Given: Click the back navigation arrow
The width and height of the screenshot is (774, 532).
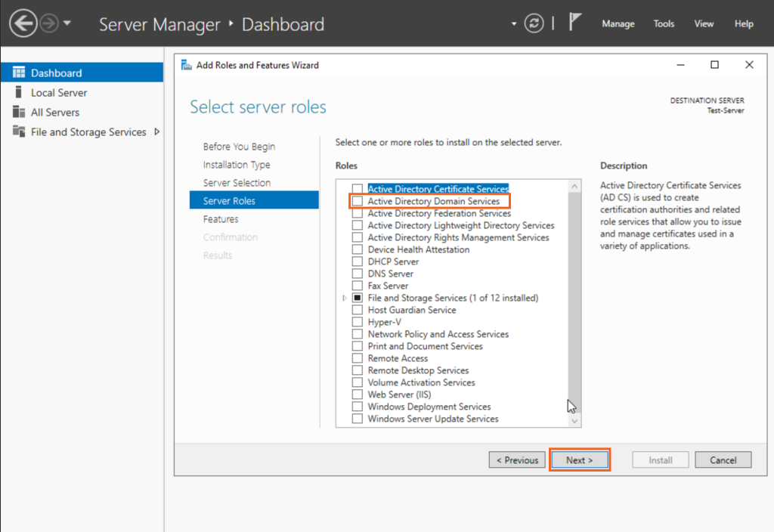Looking at the screenshot, I should 23,23.
